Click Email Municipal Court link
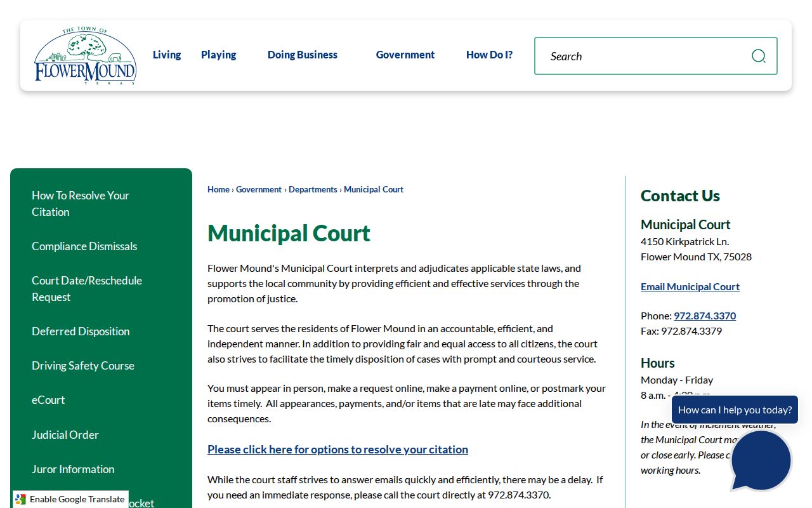The height and width of the screenshot is (508, 812). (690, 286)
